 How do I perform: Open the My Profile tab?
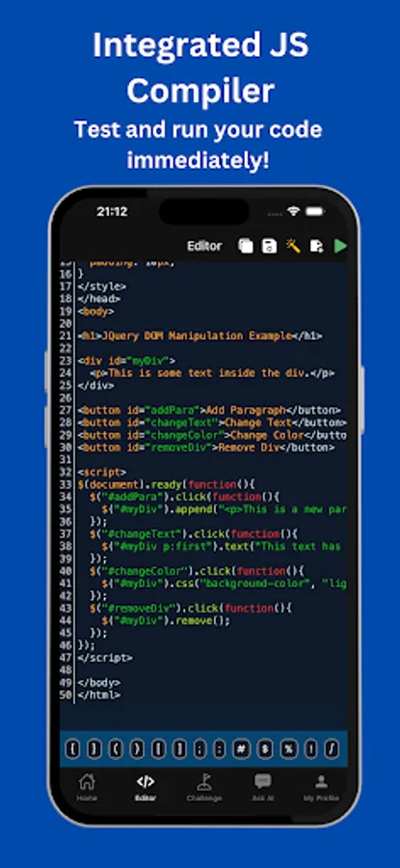click(321, 788)
